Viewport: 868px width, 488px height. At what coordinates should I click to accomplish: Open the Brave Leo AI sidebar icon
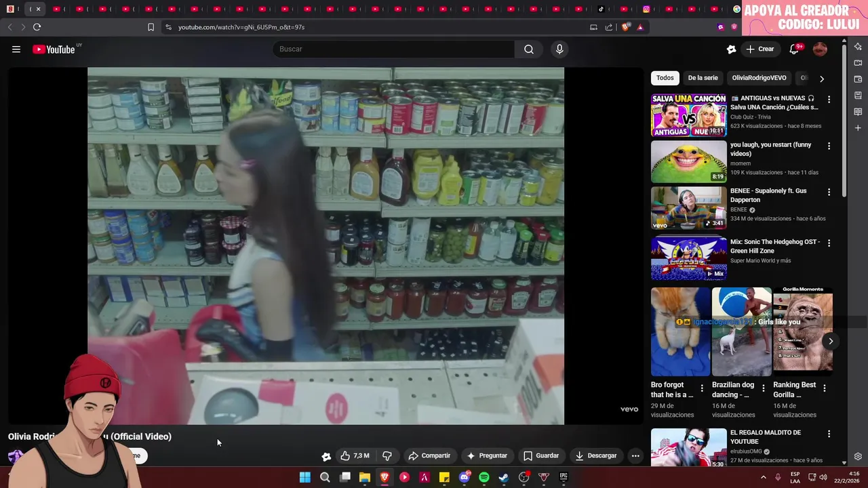pyautogui.click(x=858, y=46)
